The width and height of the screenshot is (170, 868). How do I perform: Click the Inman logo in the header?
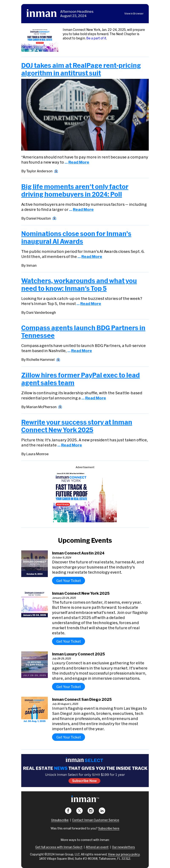pos(41,13)
